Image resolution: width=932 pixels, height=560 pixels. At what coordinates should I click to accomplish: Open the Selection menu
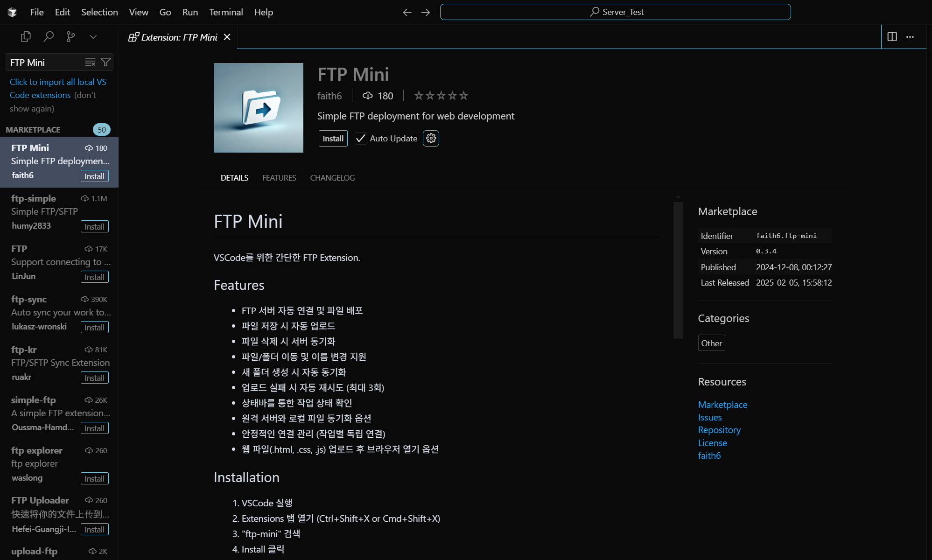(99, 12)
